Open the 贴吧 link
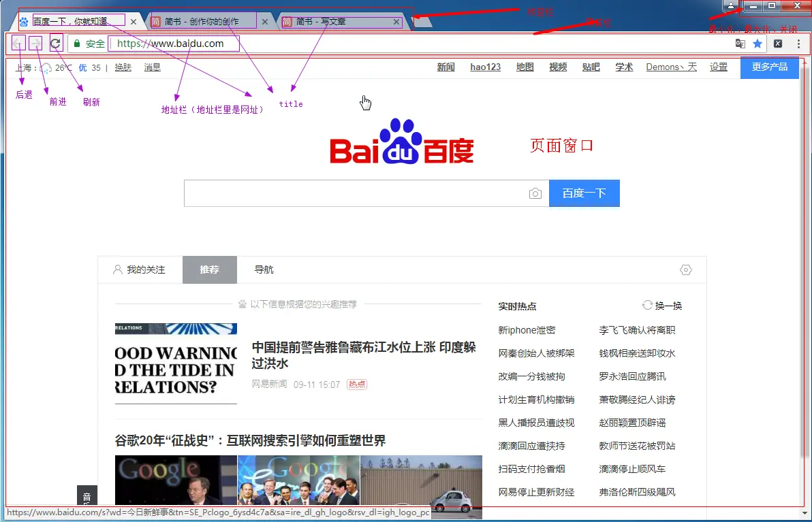Screen dimensions: 812x522 pyautogui.click(x=591, y=67)
